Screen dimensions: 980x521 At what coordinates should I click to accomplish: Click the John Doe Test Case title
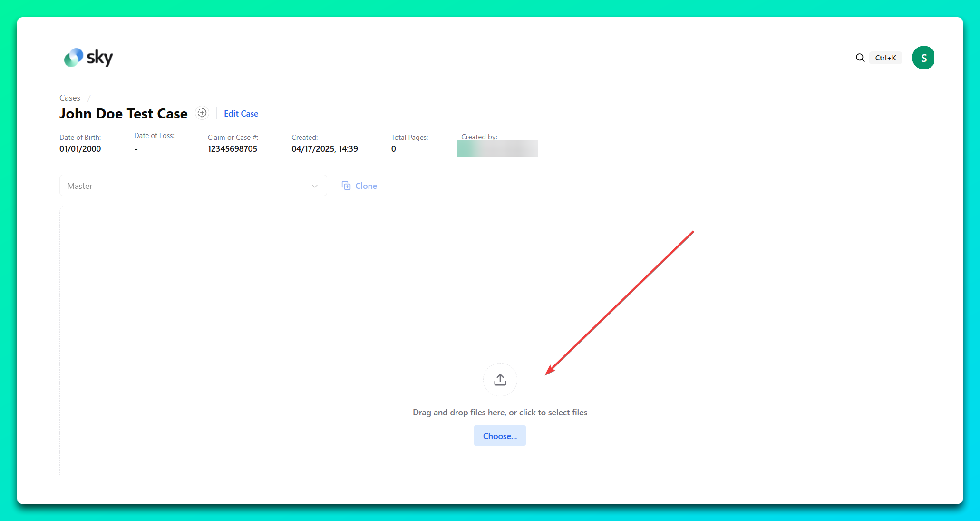pyautogui.click(x=124, y=114)
